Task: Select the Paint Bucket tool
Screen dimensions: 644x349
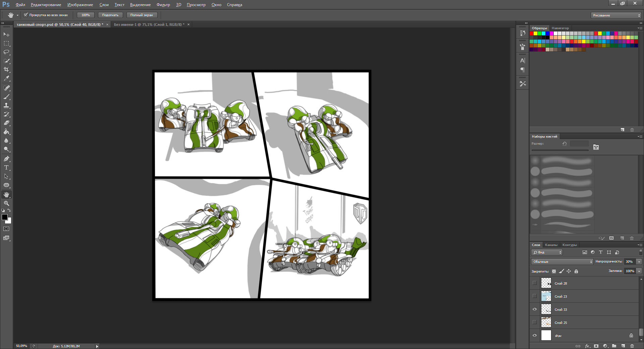Action: [x=6, y=132]
